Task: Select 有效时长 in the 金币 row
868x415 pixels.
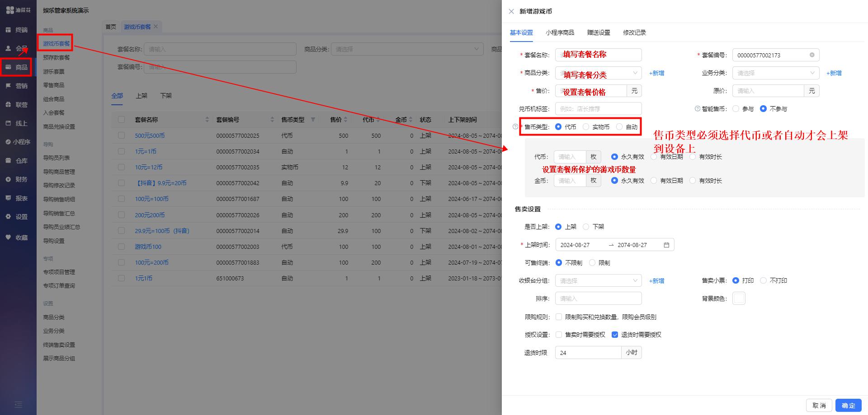Action: click(693, 181)
